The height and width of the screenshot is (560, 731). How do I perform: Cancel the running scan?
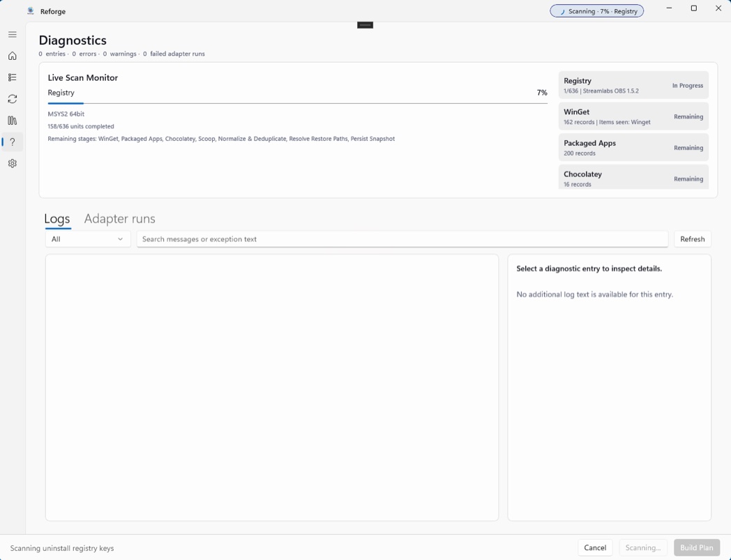point(596,547)
